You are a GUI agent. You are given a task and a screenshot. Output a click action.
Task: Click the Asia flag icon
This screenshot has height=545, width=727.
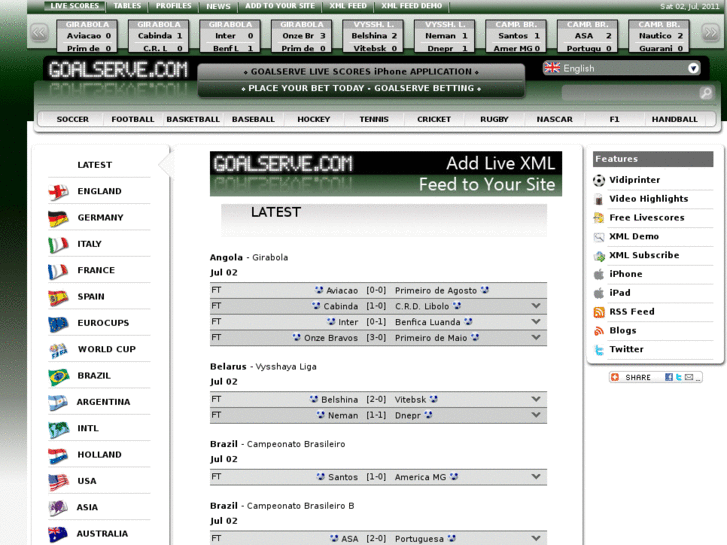pos(58,508)
